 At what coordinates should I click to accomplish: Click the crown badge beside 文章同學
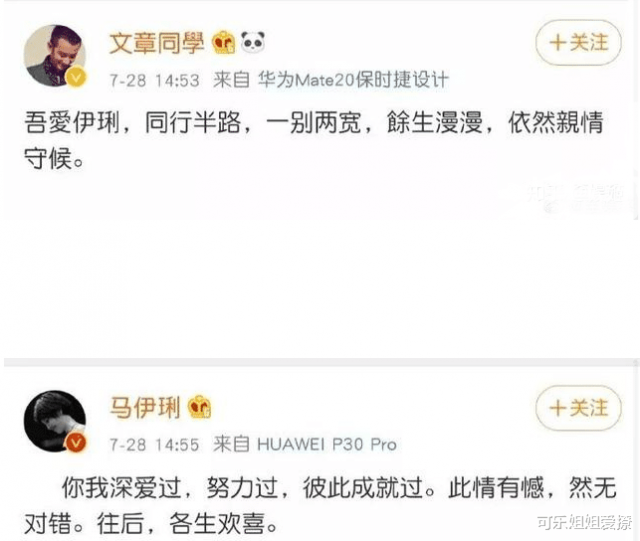point(223,42)
